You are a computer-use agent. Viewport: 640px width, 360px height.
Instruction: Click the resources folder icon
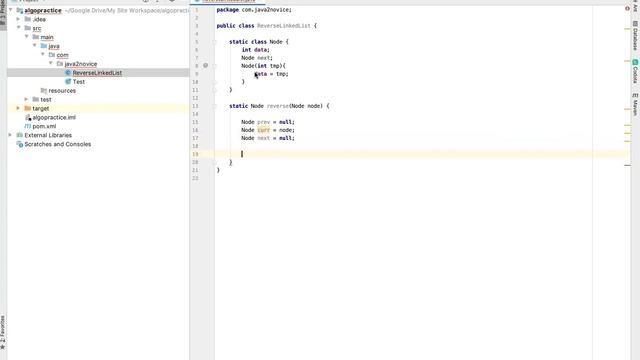[x=44, y=91]
